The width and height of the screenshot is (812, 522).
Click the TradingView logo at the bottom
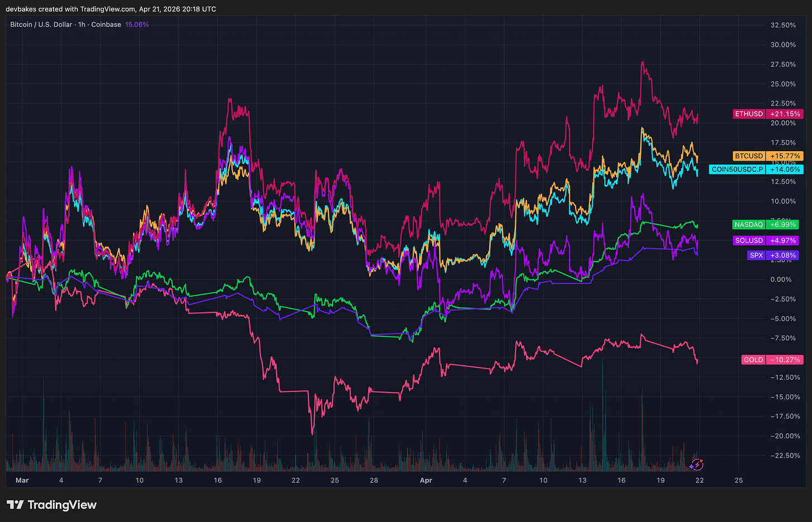click(x=51, y=505)
